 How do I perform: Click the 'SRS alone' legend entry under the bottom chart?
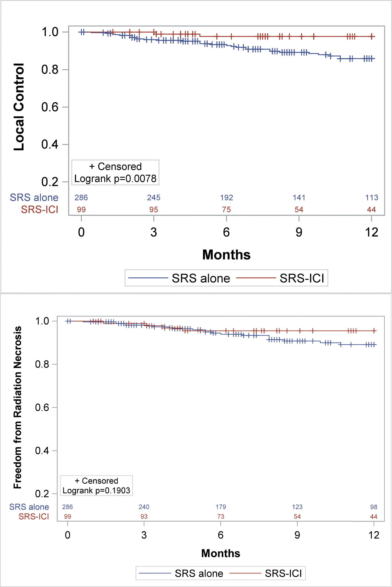pyautogui.click(x=199, y=573)
